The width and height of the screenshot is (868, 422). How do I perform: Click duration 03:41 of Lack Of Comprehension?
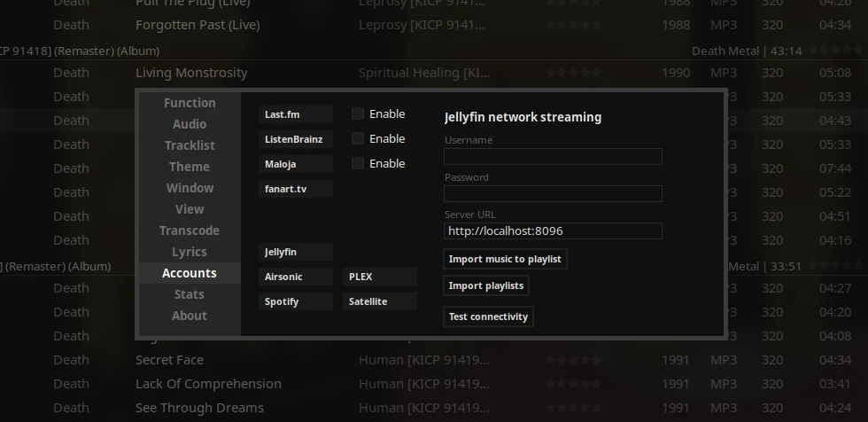point(834,384)
